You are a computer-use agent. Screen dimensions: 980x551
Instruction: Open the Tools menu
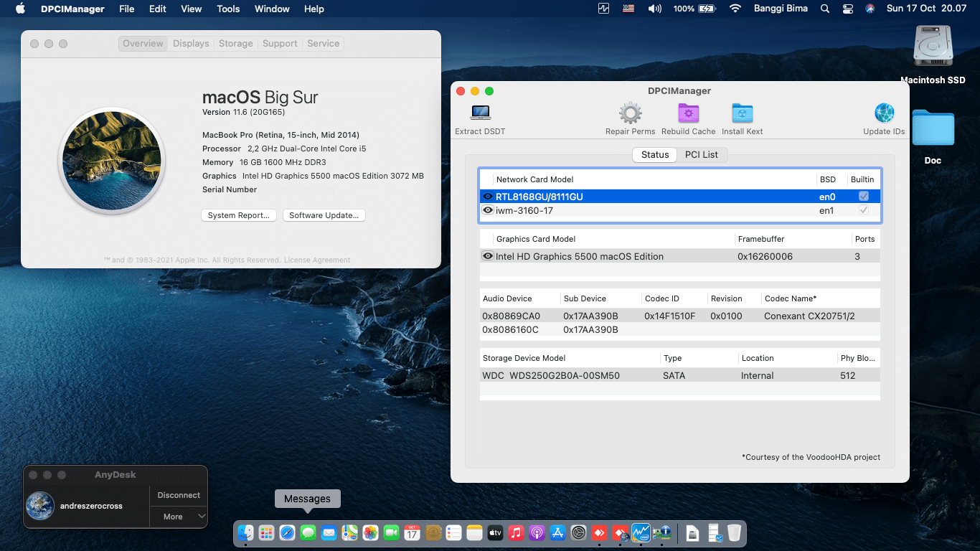228,9
